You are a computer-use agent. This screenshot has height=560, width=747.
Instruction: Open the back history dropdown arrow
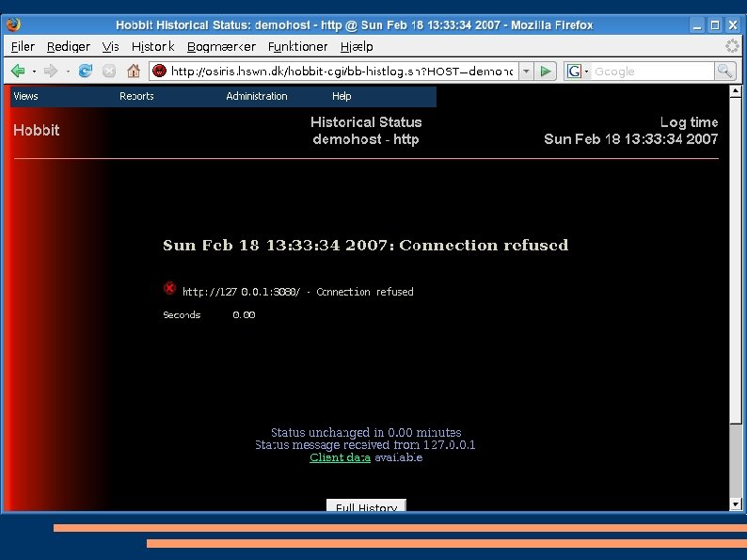tap(34, 72)
